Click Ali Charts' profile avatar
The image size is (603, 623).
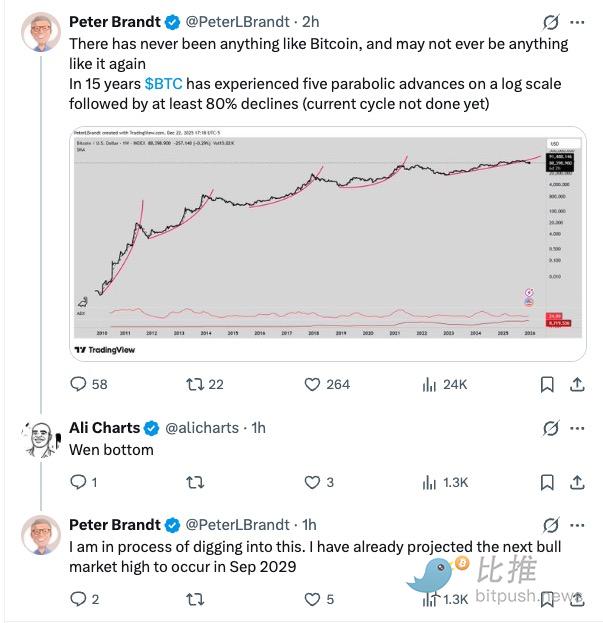click(37, 437)
